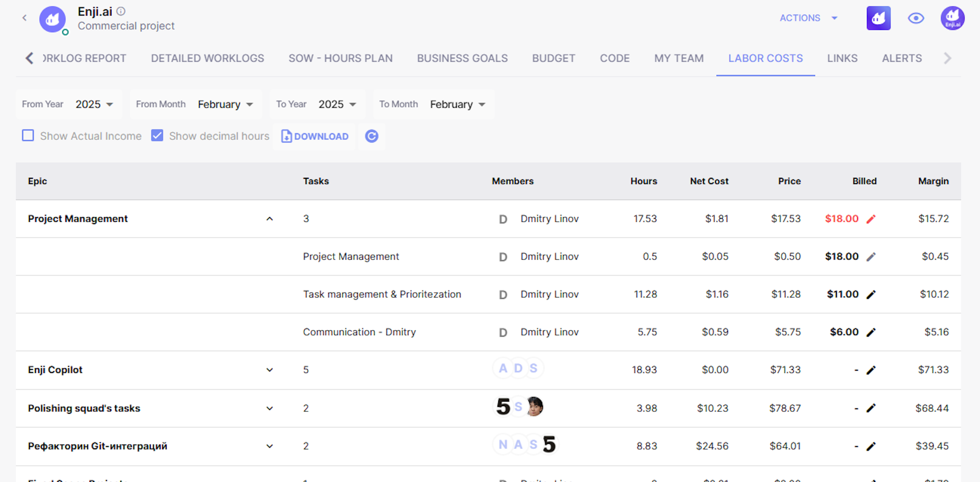Image resolution: width=980 pixels, height=482 pixels.
Task: Expand the Polishing squad's tasks epic
Action: click(x=269, y=408)
